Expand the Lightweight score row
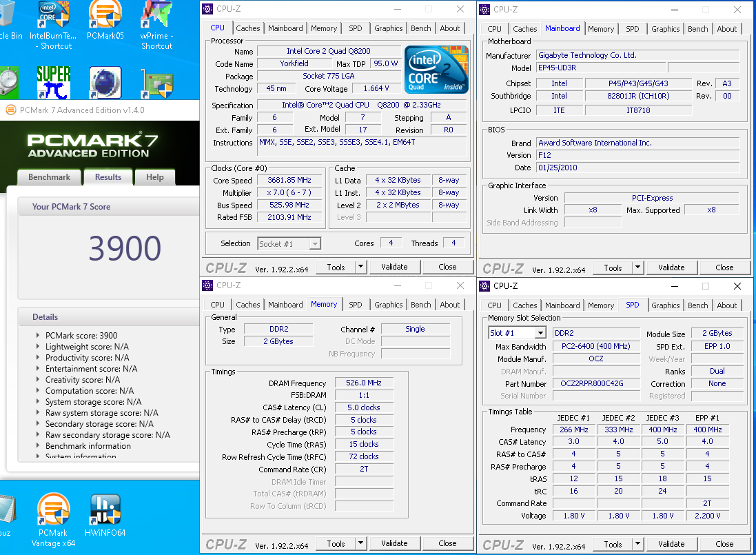 point(38,346)
